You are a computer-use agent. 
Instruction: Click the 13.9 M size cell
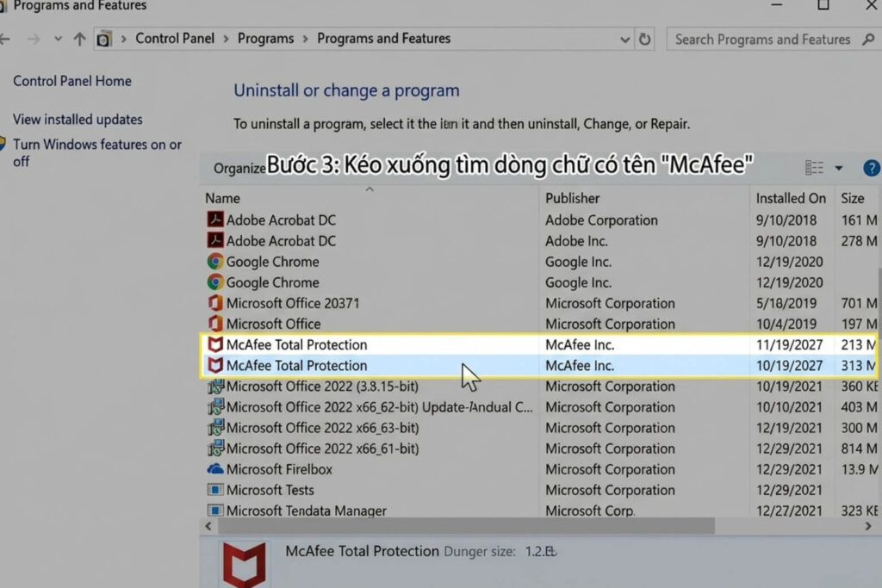pos(859,469)
